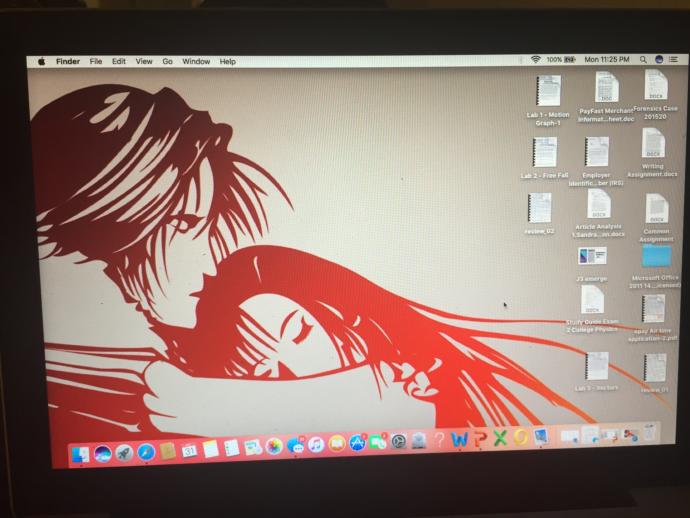Launch Microsoft Word from the Dock
Image resolution: width=690 pixels, height=518 pixels.
[459, 439]
